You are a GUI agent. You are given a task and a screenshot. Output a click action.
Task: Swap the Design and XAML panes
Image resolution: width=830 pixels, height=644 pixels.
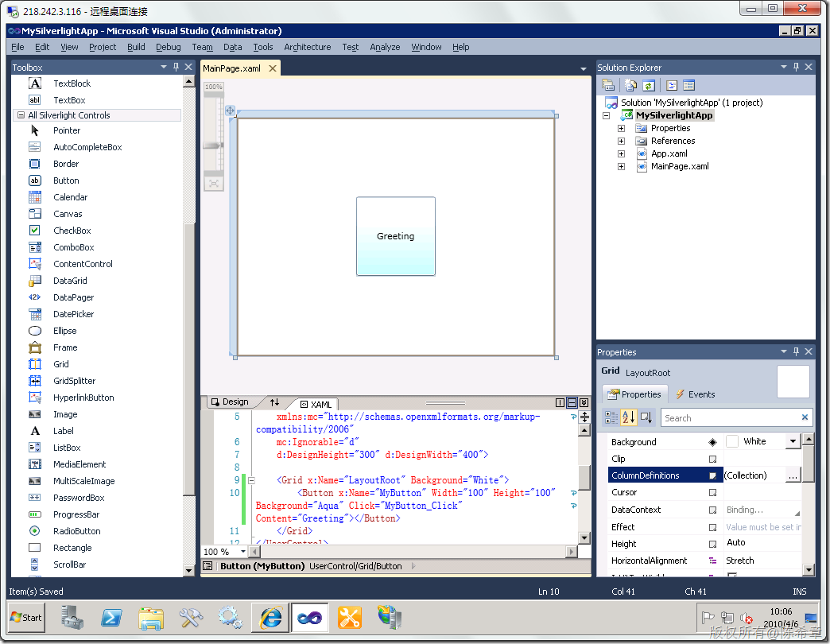[274, 402]
